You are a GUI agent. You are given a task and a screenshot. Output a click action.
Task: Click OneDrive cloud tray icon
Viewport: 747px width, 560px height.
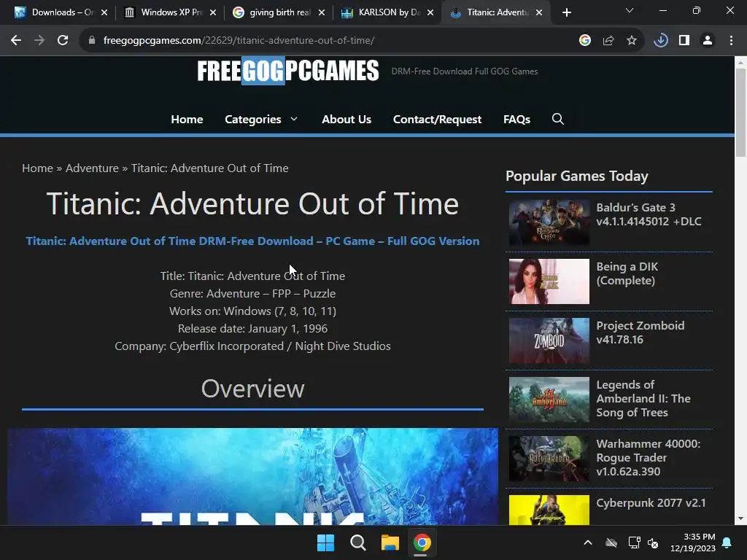tap(611, 542)
